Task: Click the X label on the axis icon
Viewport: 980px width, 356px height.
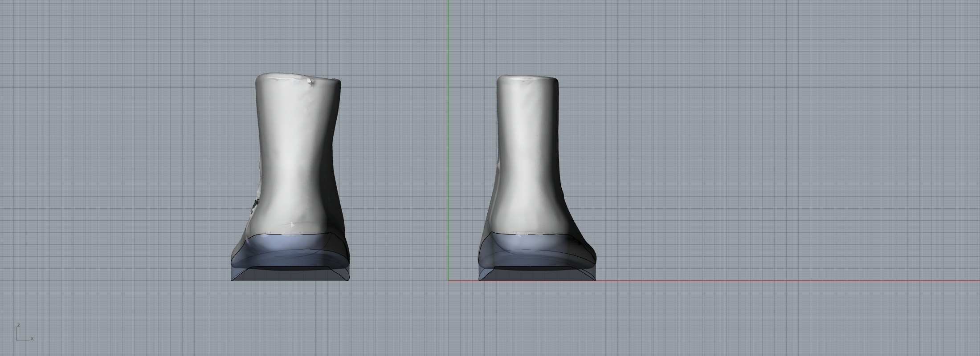Action: 32,339
